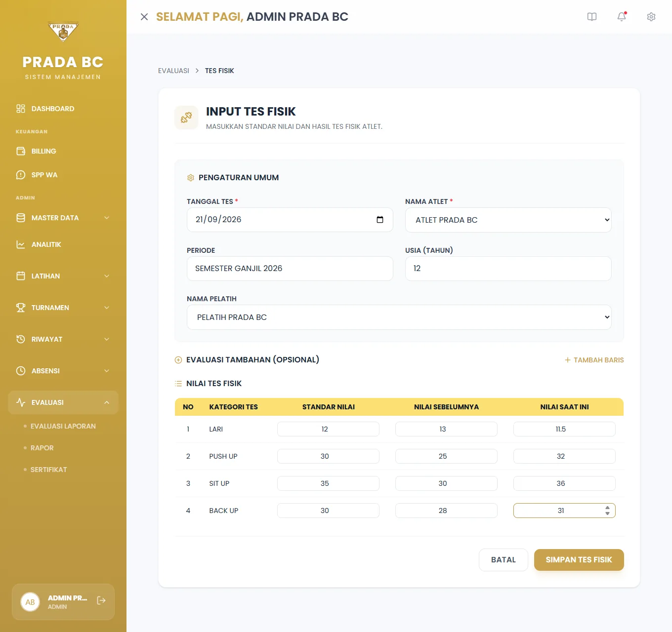
Task: Open Rapor submenu item
Action: click(42, 448)
